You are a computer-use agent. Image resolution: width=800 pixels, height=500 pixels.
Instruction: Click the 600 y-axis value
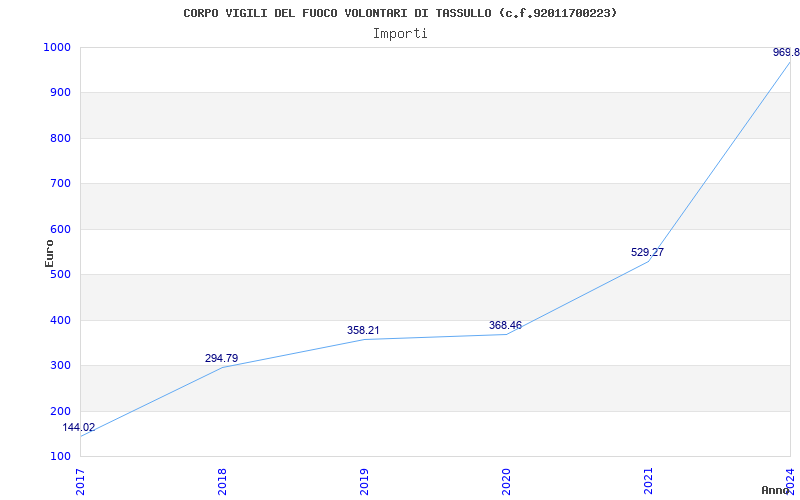60,229
